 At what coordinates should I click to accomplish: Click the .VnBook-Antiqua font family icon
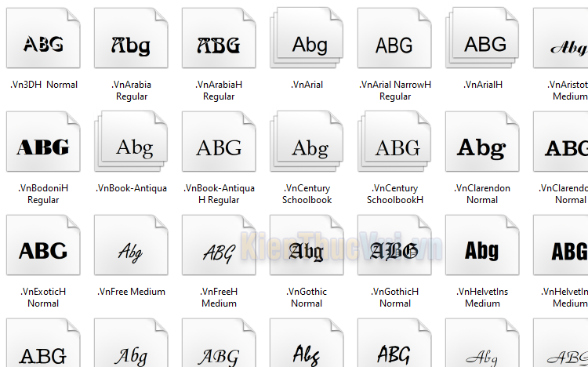pos(132,147)
